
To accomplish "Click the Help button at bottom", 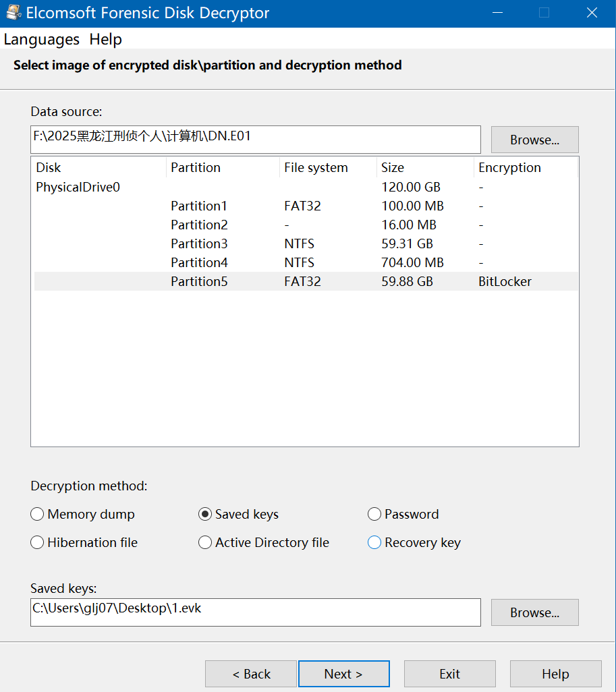I will (x=555, y=674).
